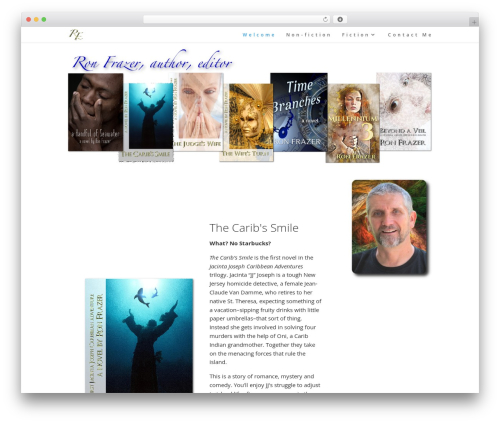Go to the Welcome page
The width and height of the screenshot is (500, 423).
(258, 35)
